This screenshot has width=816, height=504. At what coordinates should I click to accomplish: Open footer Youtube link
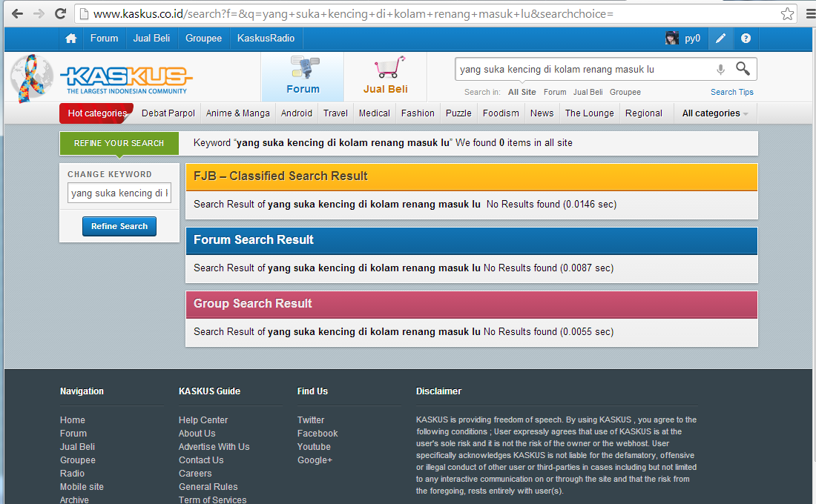coord(314,447)
